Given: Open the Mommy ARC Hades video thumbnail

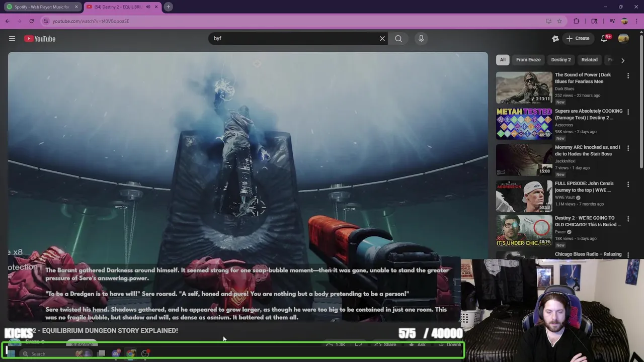Looking at the screenshot, I should (524, 160).
